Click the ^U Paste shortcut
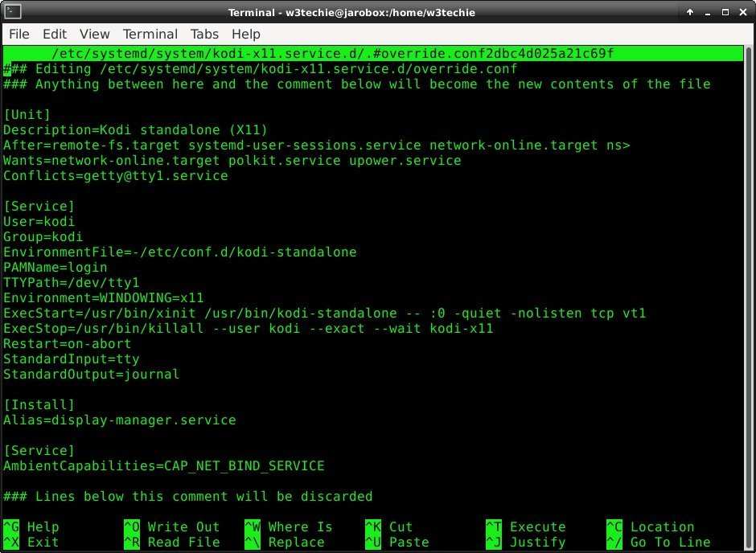The image size is (756, 553). pyautogui.click(x=398, y=542)
